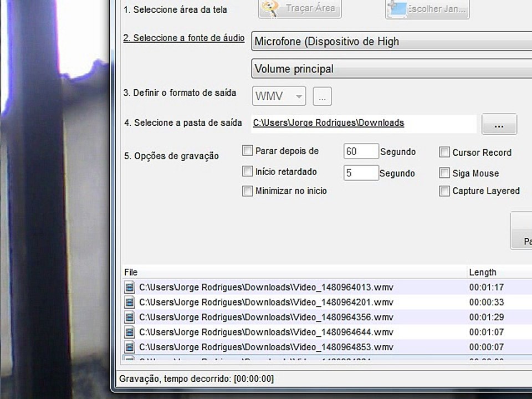Enable the Início retardado checkbox
The image size is (532, 399).
(247, 171)
